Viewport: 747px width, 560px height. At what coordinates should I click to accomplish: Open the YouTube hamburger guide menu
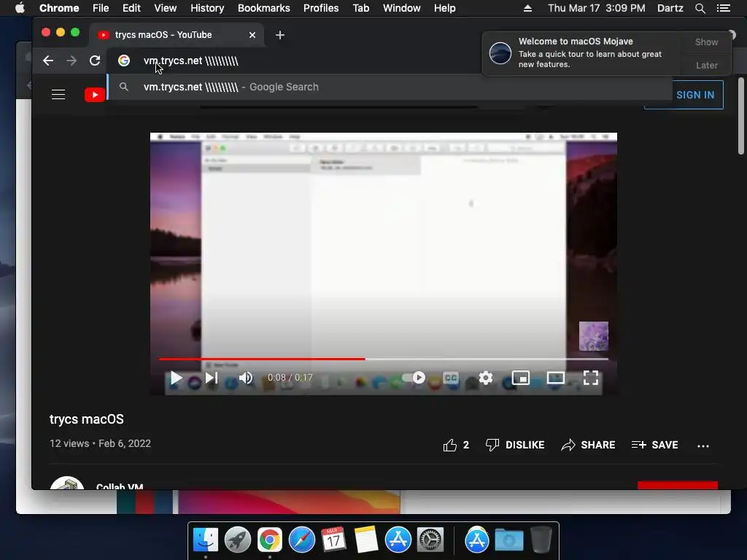[x=58, y=95]
